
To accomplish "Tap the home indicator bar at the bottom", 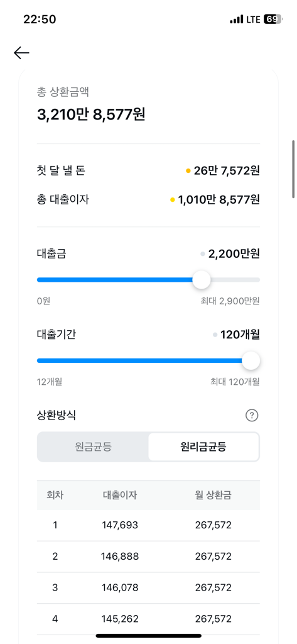I will pyautogui.click(x=148, y=636).
